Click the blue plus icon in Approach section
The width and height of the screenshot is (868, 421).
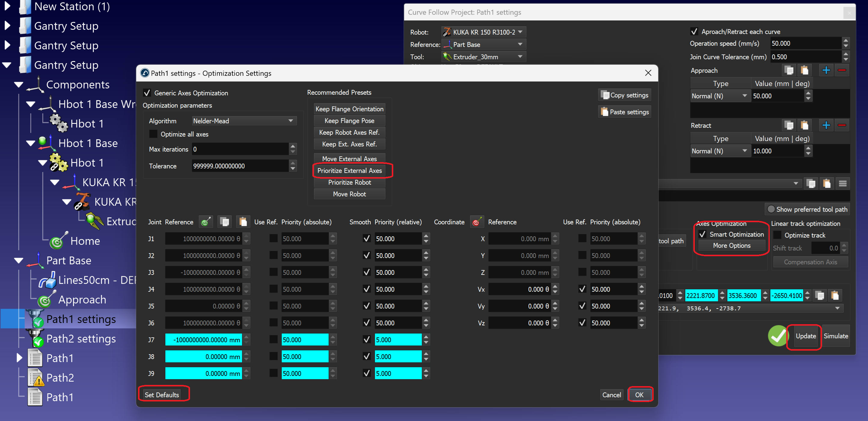pos(826,70)
